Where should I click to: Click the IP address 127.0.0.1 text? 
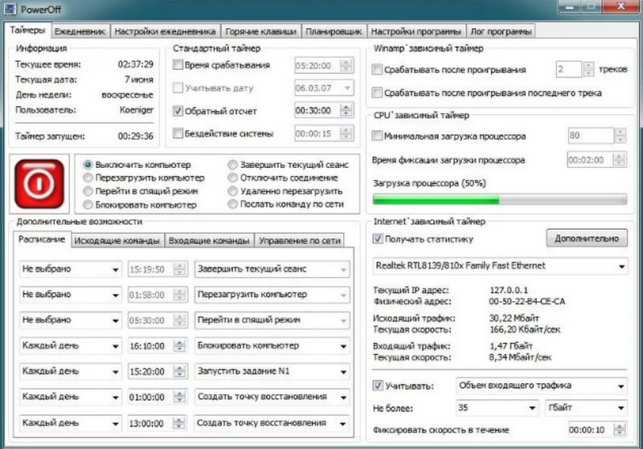pos(508,290)
